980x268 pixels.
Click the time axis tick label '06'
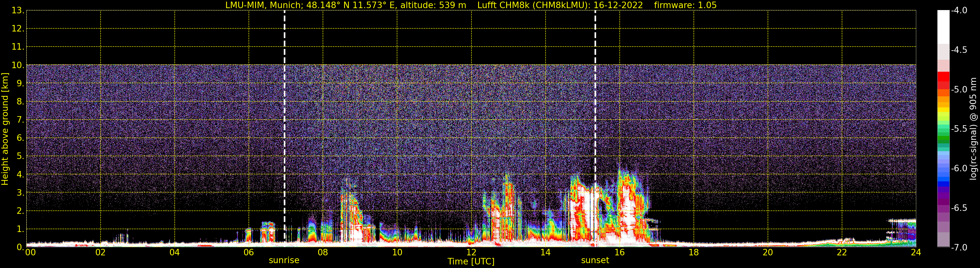(x=249, y=252)
